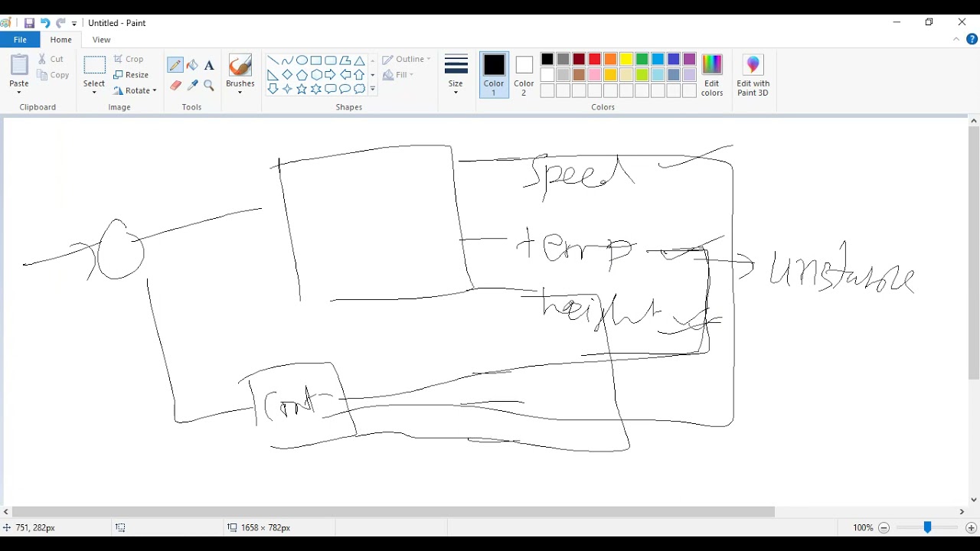Choose the Left arrow shape
The width and height of the screenshot is (980, 551).
[x=345, y=75]
